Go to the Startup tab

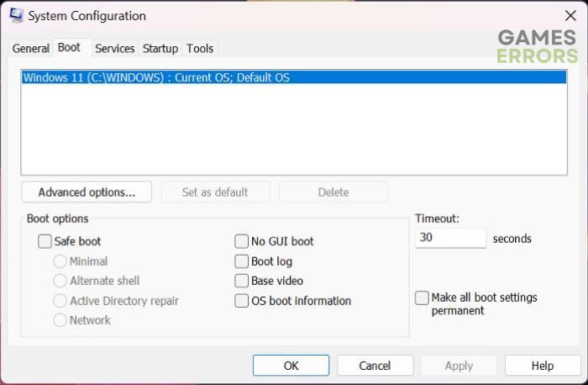(160, 49)
